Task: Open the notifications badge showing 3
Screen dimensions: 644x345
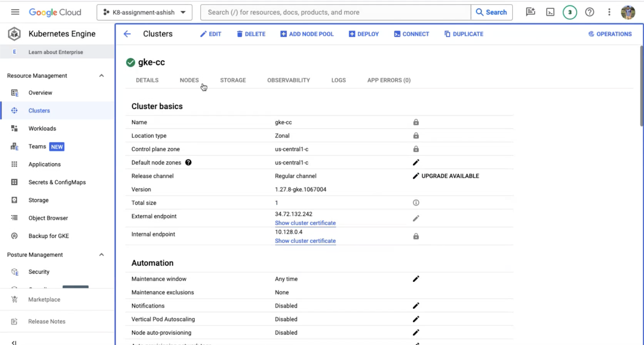Action: (570, 12)
